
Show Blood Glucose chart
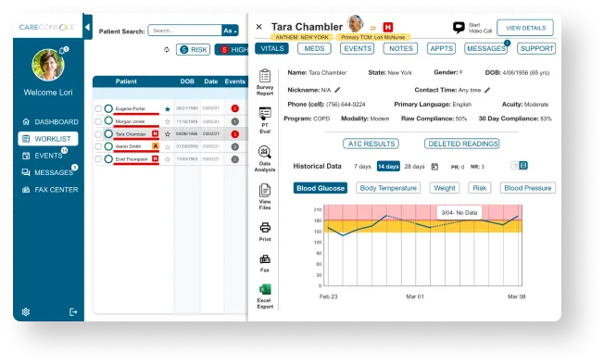click(x=321, y=188)
